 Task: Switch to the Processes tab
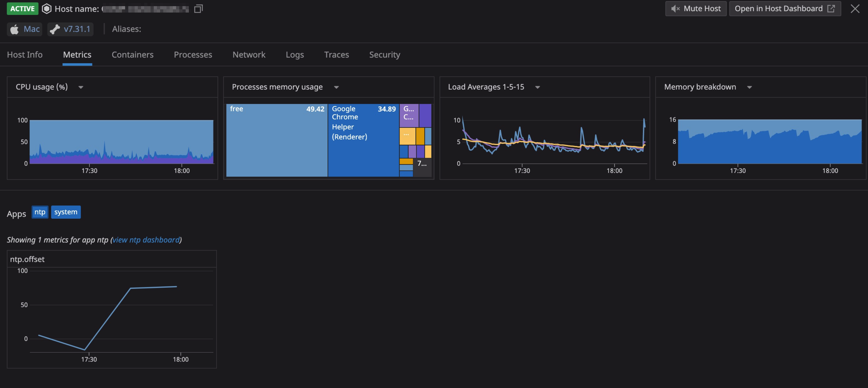(193, 55)
